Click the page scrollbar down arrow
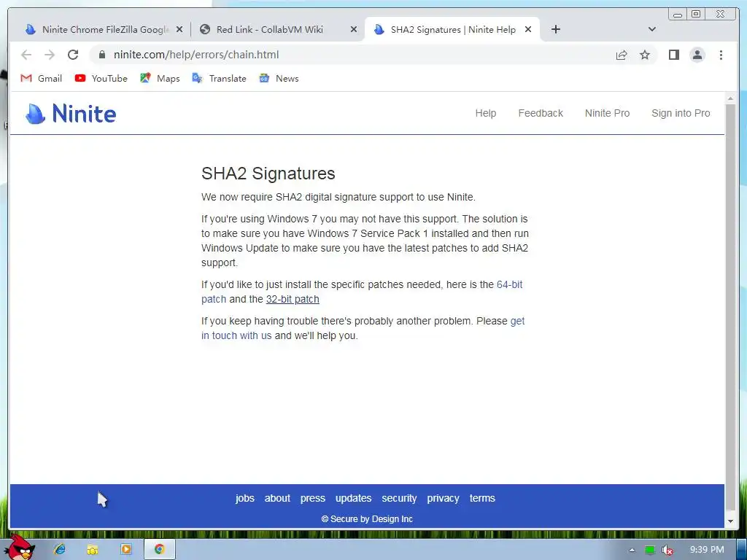The width and height of the screenshot is (747, 560). [730, 521]
